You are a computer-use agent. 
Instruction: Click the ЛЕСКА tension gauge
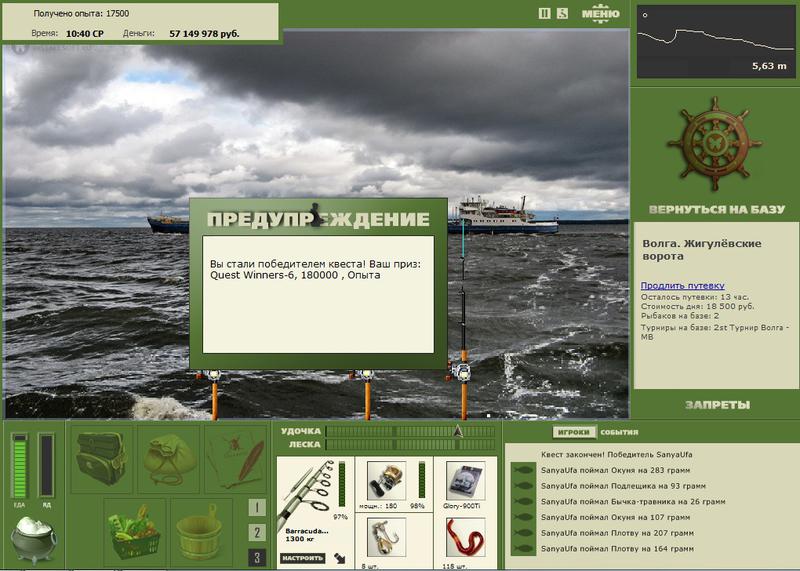pyautogui.click(x=410, y=444)
